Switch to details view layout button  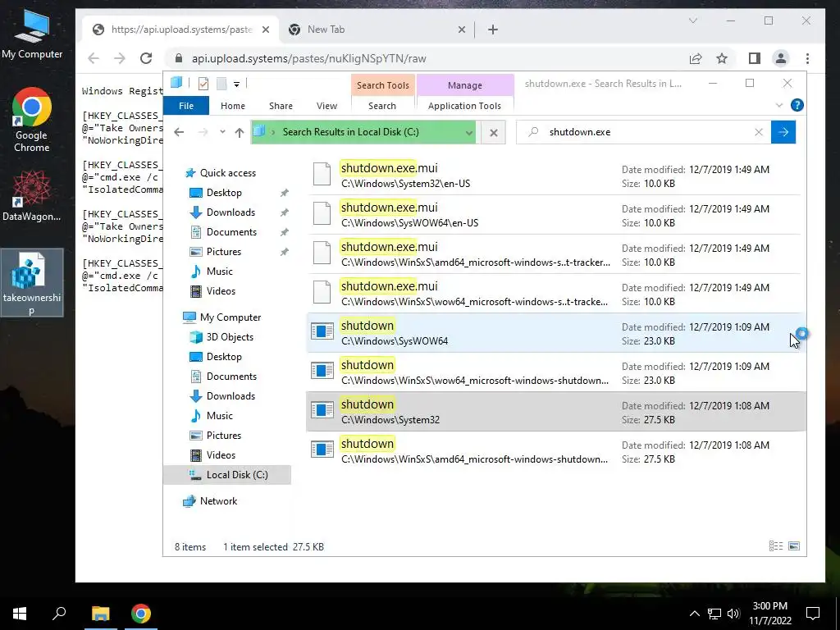click(776, 546)
